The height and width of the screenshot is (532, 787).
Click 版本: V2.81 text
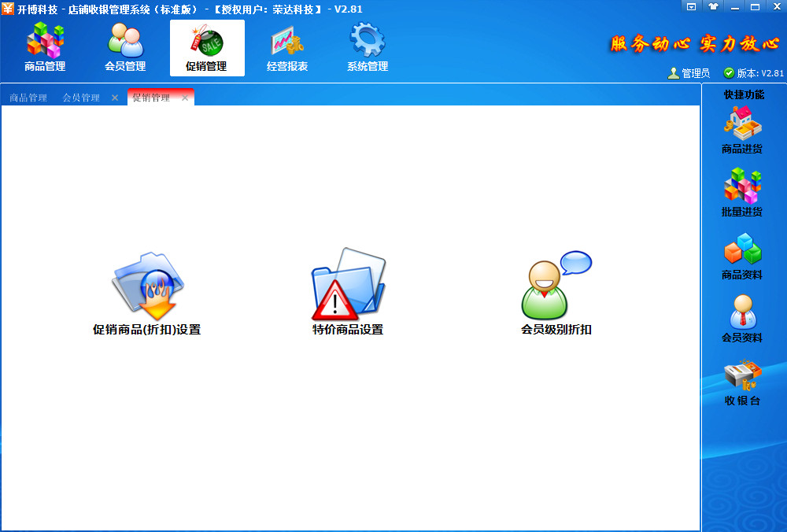tap(760, 73)
